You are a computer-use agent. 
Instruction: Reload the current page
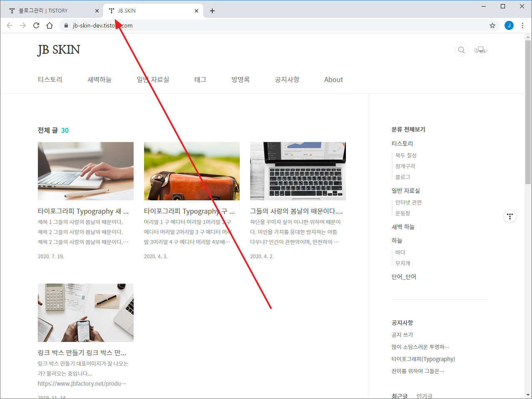tap(36, 25)
